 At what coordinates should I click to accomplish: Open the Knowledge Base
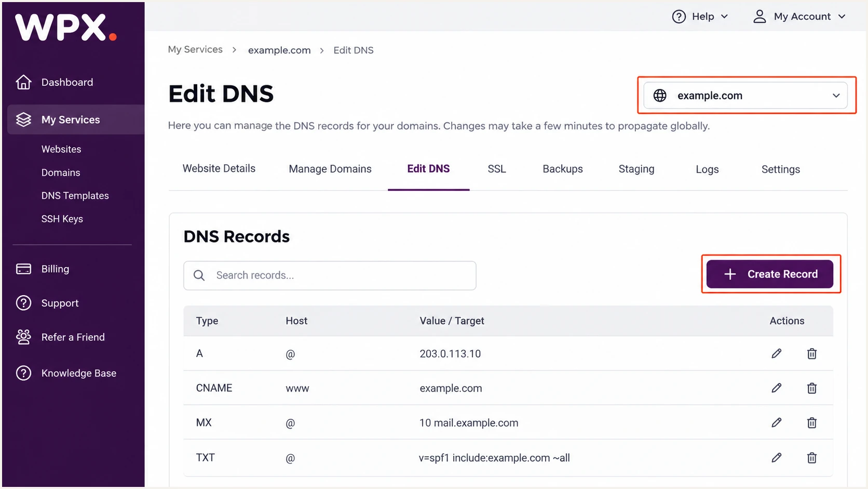(x=78, y=373)
